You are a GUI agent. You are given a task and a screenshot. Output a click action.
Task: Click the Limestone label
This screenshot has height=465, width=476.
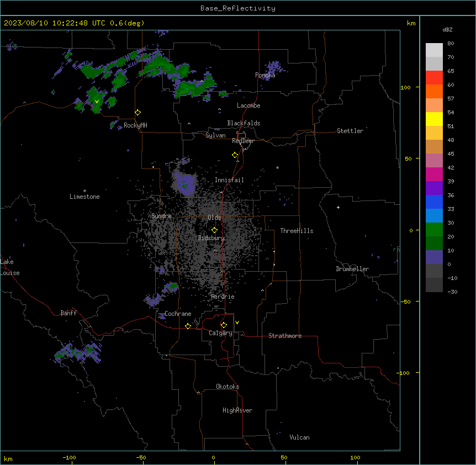pos(84,197)
